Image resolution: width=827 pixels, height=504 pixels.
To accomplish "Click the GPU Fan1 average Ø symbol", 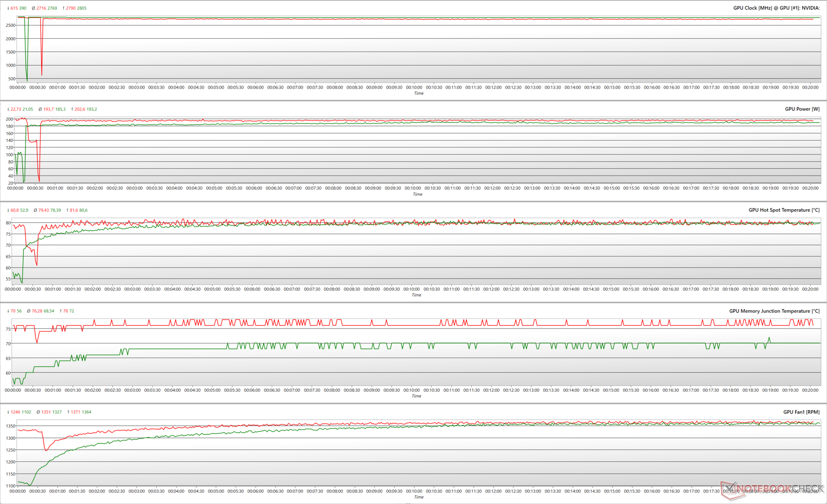I will click(38, 412).
